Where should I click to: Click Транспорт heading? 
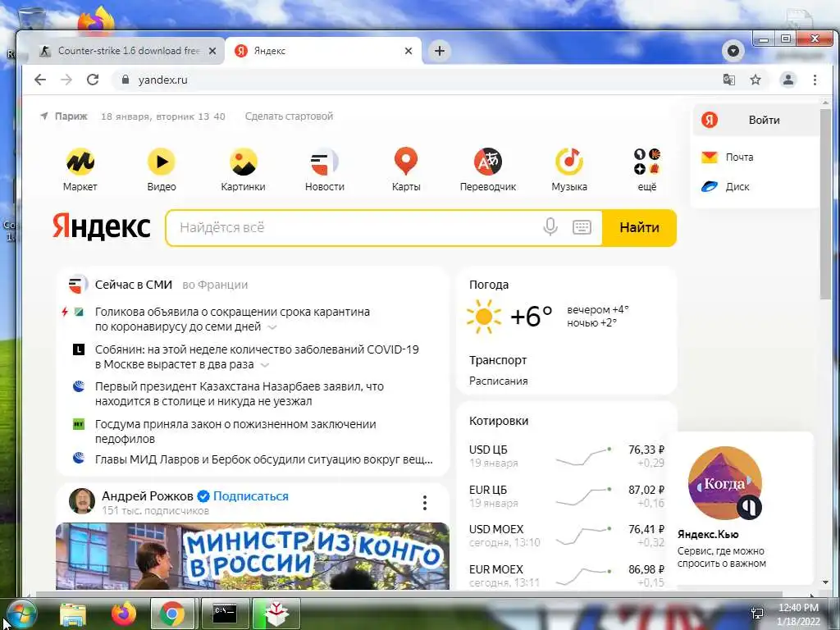(x=498, y=360)
